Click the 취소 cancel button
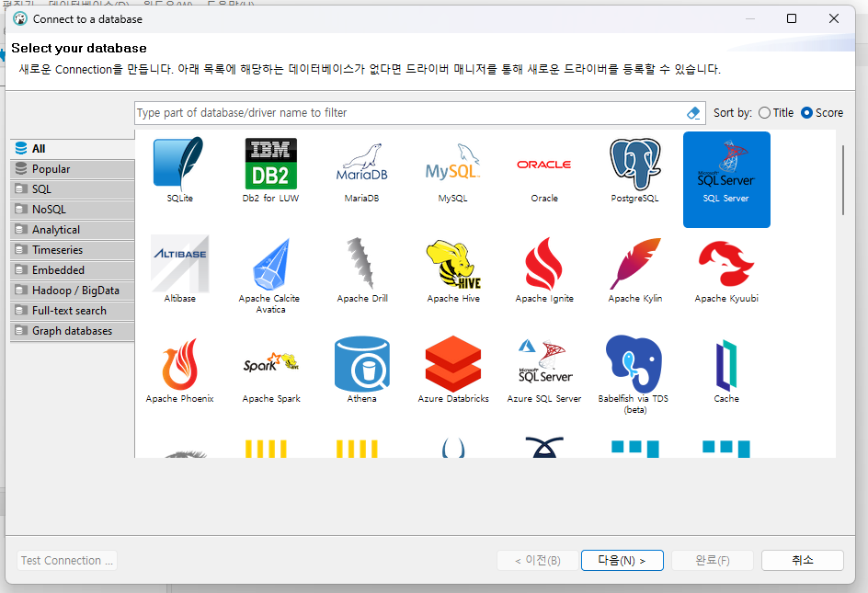 [x=803, y=560]
